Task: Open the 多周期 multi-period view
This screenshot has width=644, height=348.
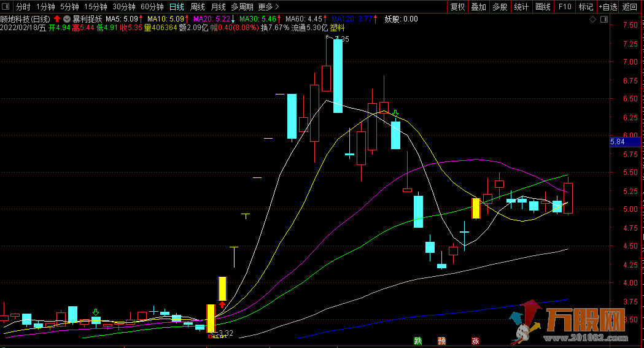Action: point(242,7)
